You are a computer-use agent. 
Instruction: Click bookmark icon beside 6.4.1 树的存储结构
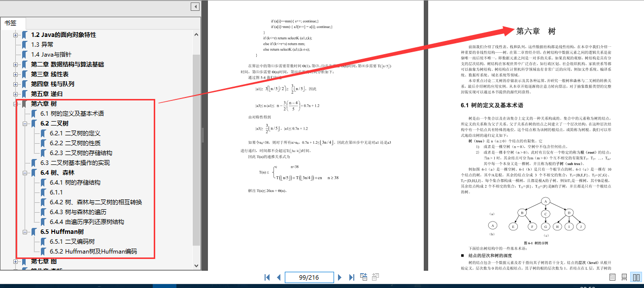(x=43, y=183)
